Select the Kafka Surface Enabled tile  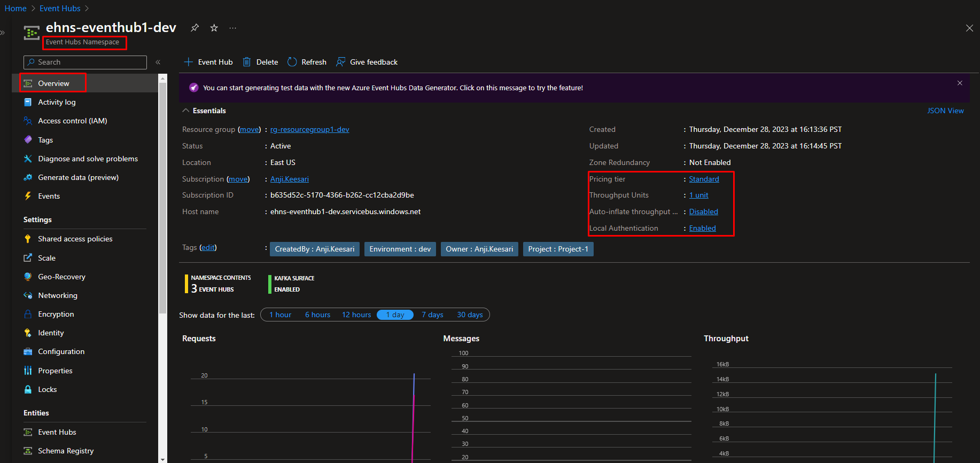[x=292, y=284]
